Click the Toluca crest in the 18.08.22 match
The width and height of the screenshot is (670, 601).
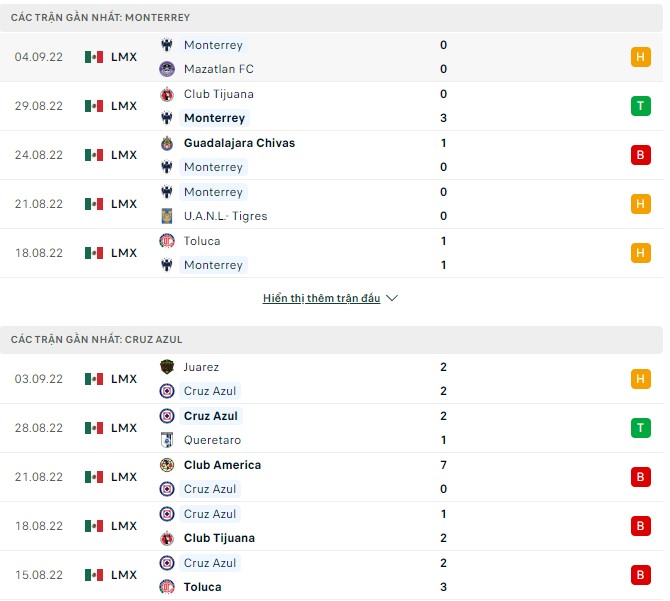(x=167, y=241)
